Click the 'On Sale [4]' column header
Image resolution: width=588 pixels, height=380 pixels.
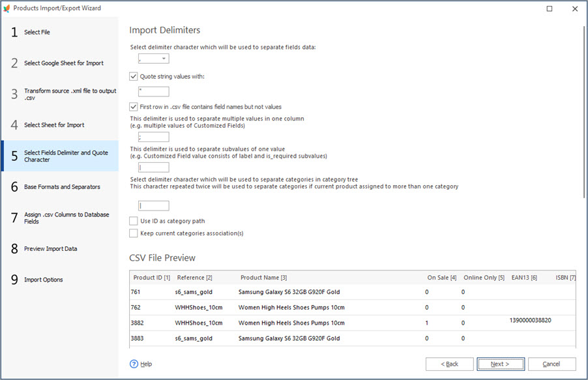[442, 278]
